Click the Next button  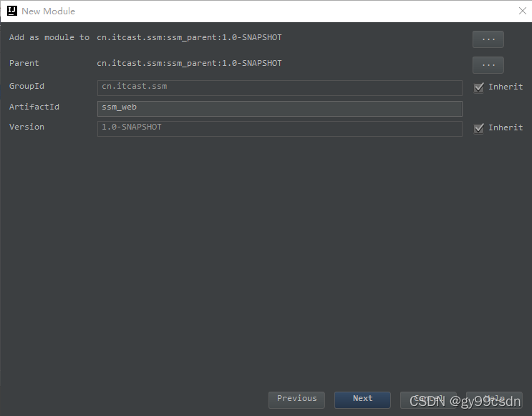(362, 400)
